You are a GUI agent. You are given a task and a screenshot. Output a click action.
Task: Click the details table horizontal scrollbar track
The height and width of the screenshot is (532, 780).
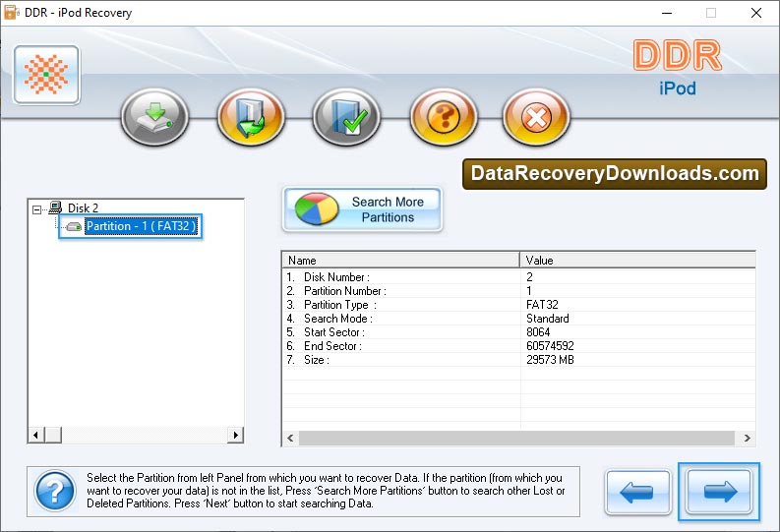[516, 438]
